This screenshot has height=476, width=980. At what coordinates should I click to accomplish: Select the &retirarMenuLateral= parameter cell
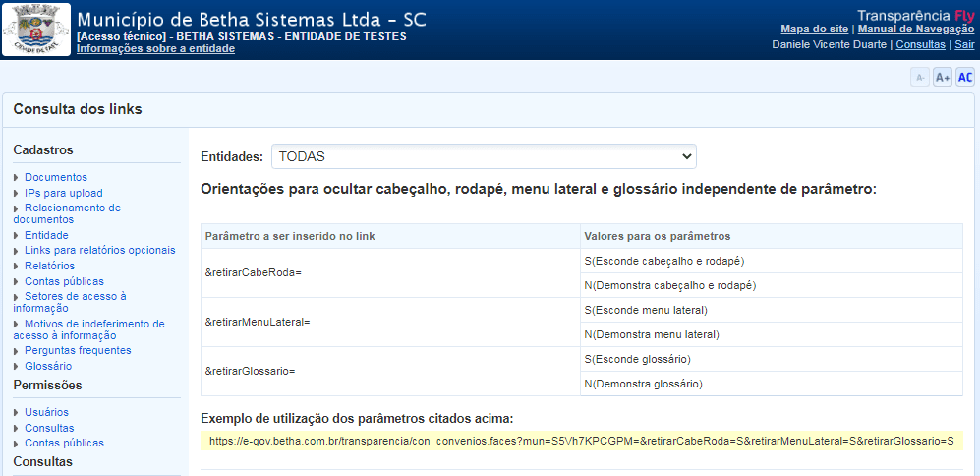pos(390,323)
